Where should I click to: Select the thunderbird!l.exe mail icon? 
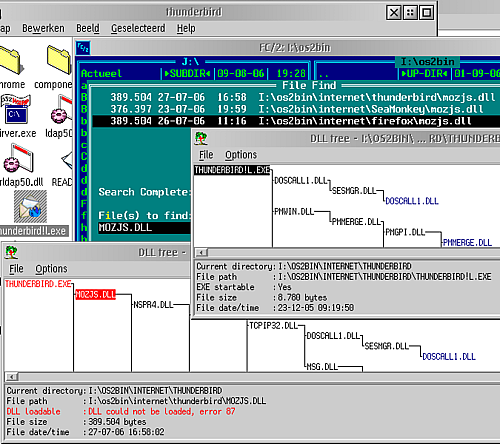(x=30, y=207)
